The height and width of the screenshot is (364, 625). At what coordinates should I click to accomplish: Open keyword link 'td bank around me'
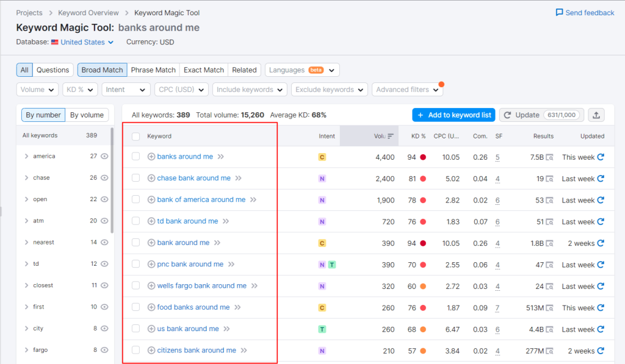click(x=187, y=221)
